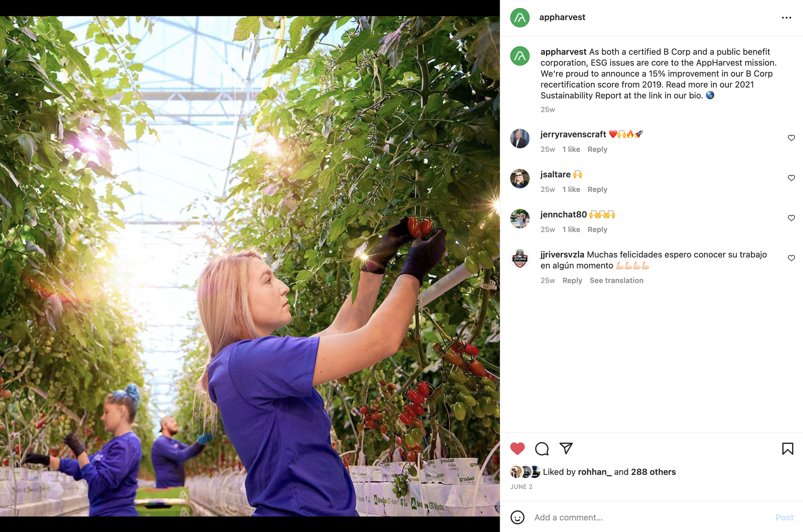Like jjriversvzla's comment heart
803x532 pixels.
pos(791,258)
